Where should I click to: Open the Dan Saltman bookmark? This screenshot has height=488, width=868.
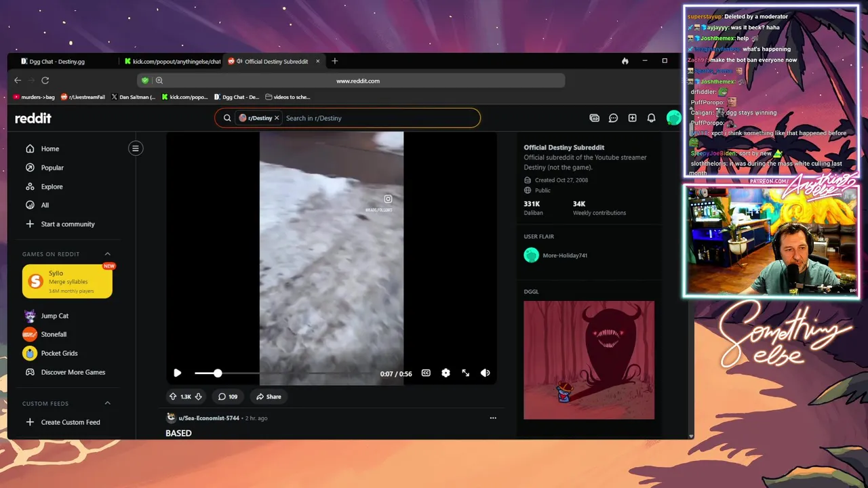click(133, 97)
